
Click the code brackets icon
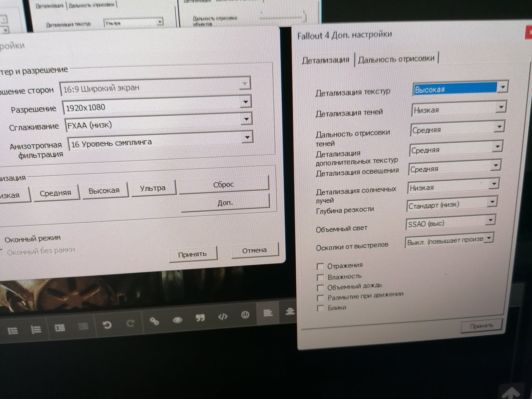(x=223, y=316)
